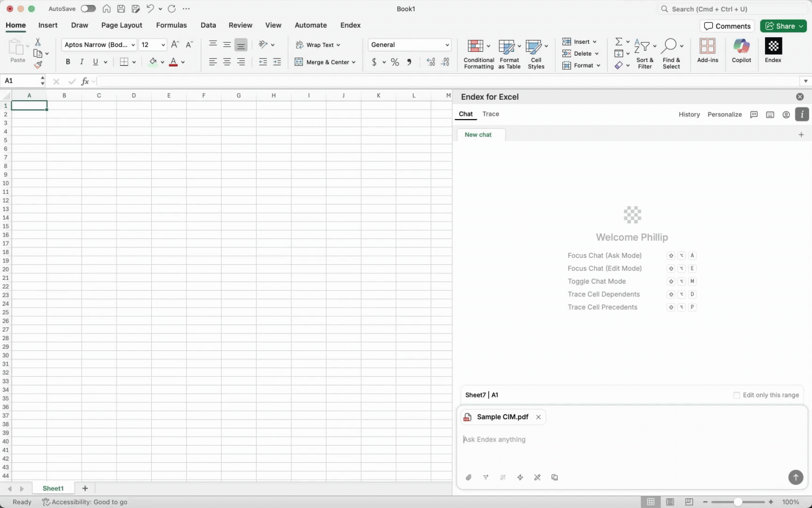
Task: Open the General number format dropdown
Action: click(447, 45)
